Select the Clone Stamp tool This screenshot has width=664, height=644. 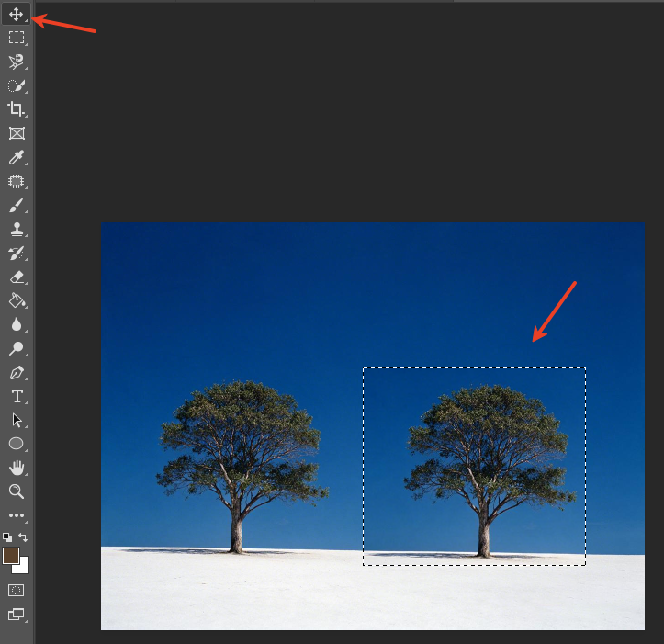17,230
